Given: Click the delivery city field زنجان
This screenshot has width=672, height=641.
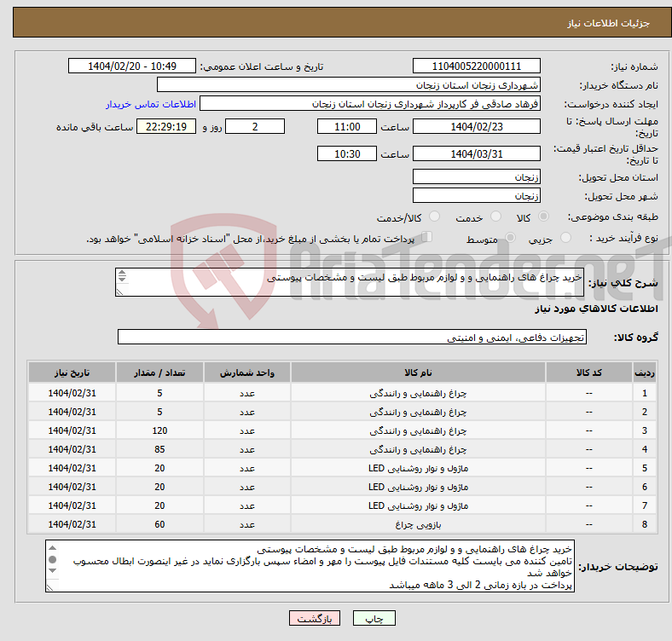Looking at the screenshot, I should (476, 196).
